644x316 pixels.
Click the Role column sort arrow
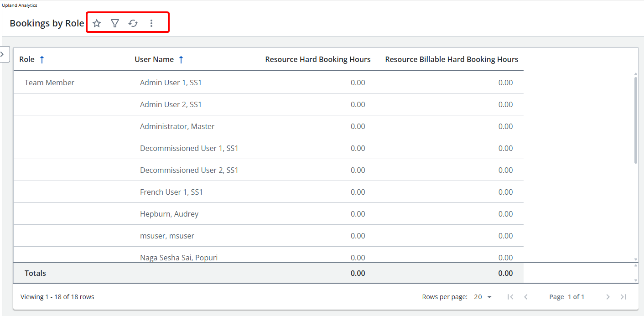pos(42,59)
